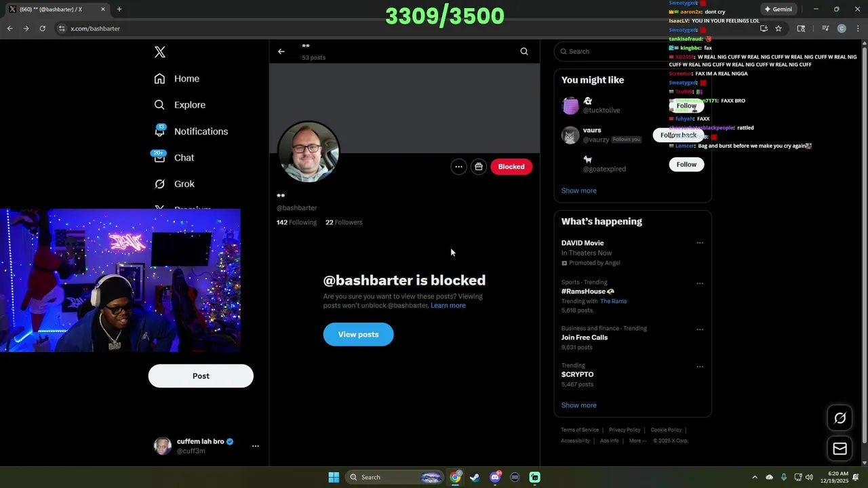Viewport: 868px width, 488px height.
Task: Click Show more under You might like
Action: [x=579, y=190]
